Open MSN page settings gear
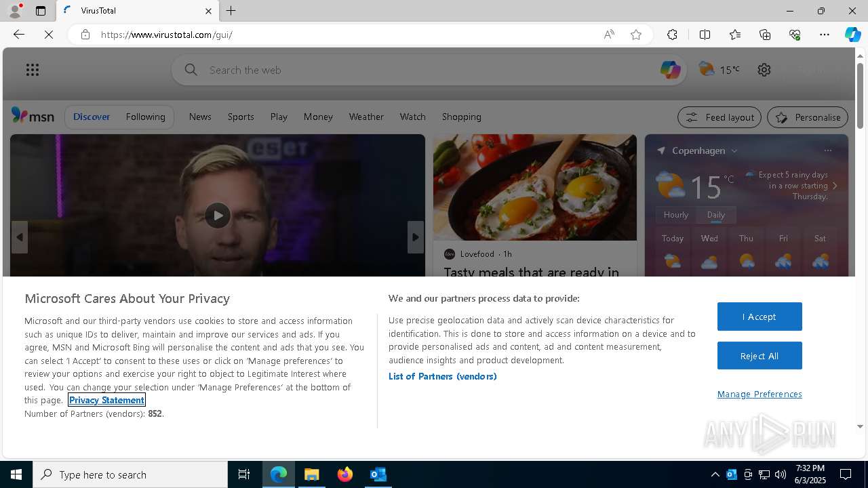 764,70
